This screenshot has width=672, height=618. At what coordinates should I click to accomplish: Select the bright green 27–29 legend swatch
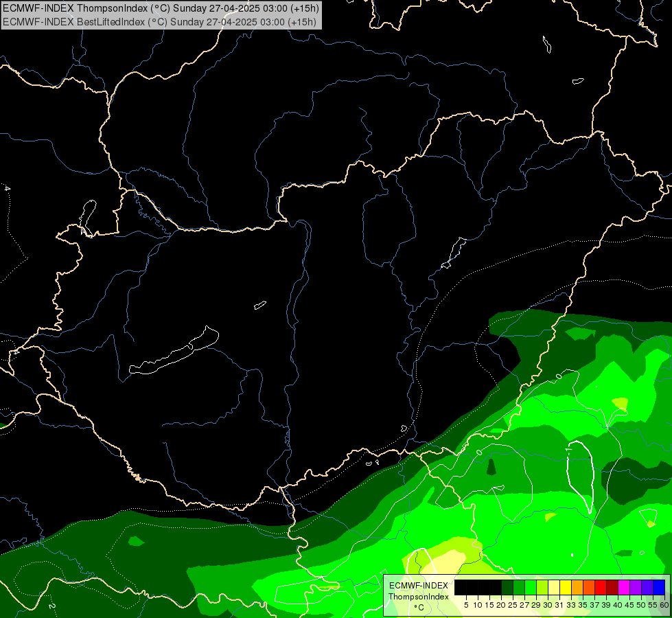pos(531,587)
